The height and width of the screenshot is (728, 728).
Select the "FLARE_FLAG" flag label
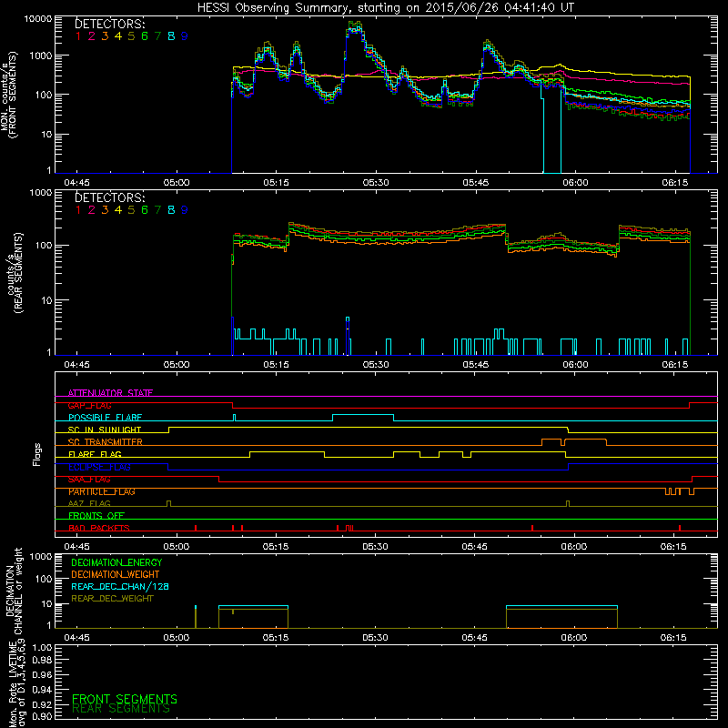pos(95,454)
